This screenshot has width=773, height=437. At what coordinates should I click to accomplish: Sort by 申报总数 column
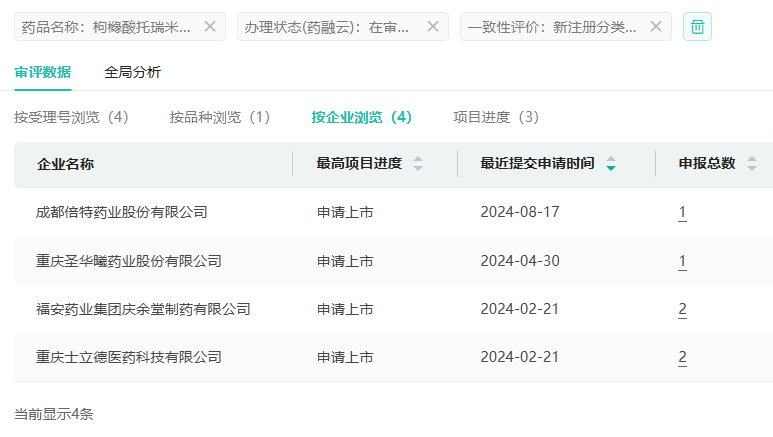pos(752,164)
